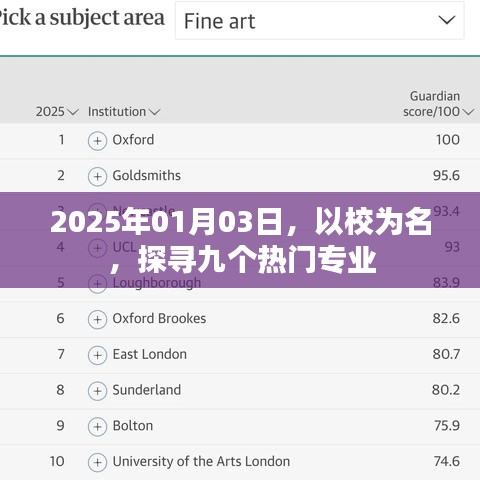Expand Goldsmiths details with plus icon
480x480 pixels.
pos(97,177)
